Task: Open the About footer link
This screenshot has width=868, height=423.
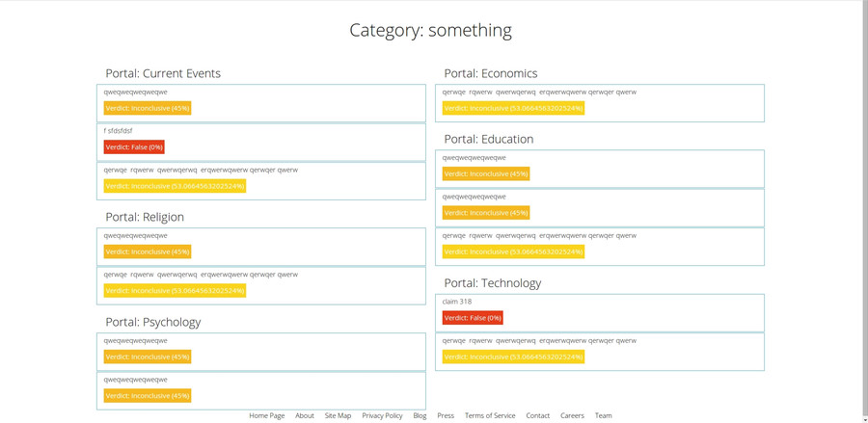Action: coord(305,415)
